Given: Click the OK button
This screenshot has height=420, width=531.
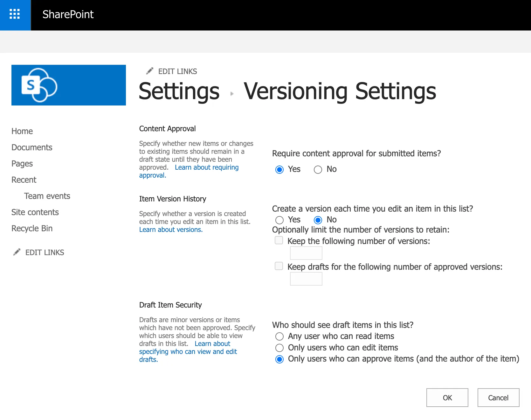Looking at the screenshot, I should click(x=447, y=397).
